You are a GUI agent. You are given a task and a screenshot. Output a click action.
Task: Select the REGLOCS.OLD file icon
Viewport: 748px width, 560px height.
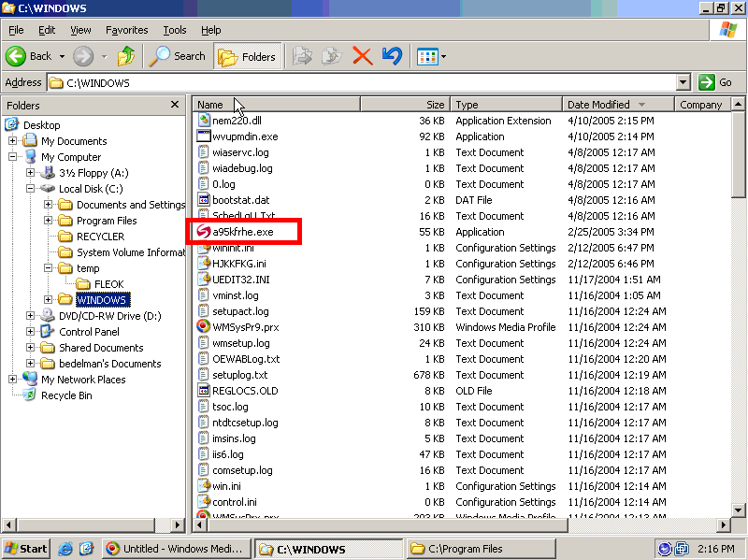click(204, 391)
